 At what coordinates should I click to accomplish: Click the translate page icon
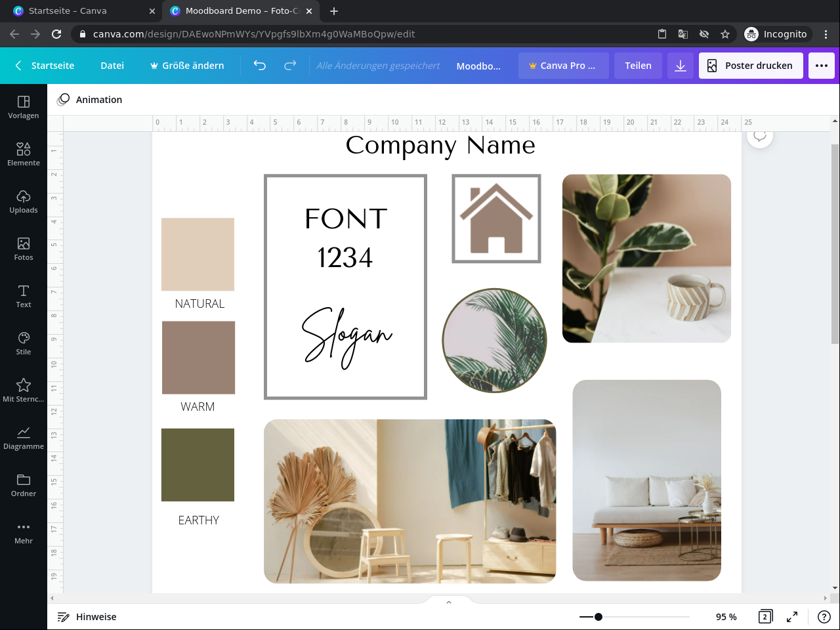coord(683,34)
